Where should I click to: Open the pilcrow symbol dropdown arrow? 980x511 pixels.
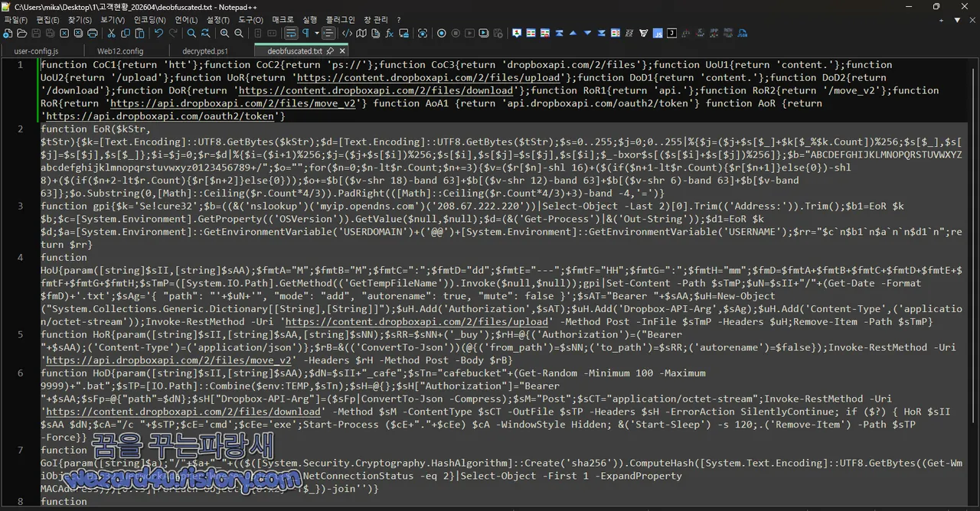point(317,34)
